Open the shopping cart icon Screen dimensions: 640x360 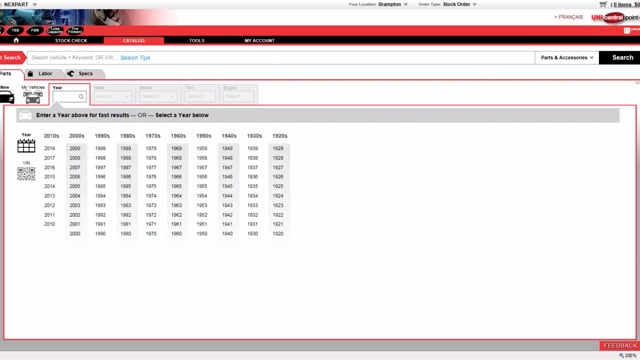[603, 4]
